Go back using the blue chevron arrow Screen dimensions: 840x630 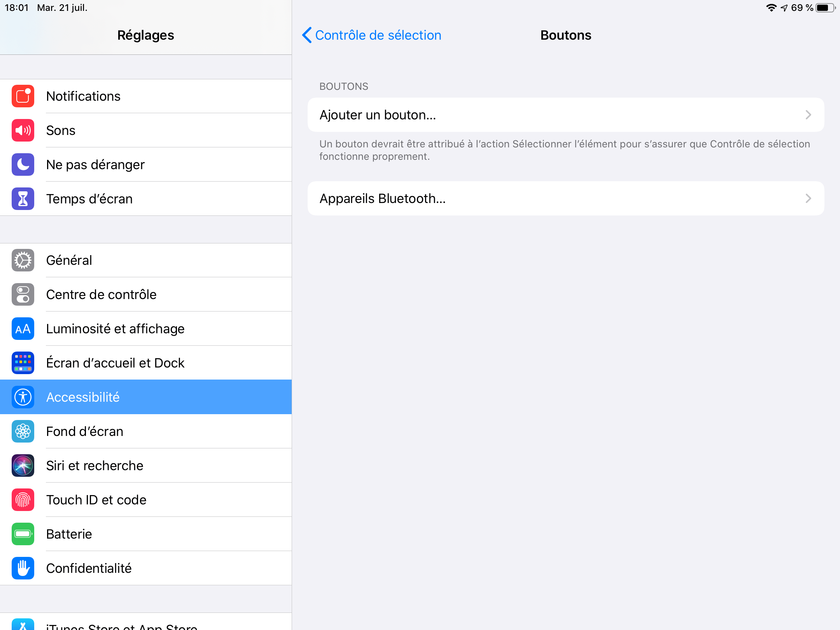307,35
